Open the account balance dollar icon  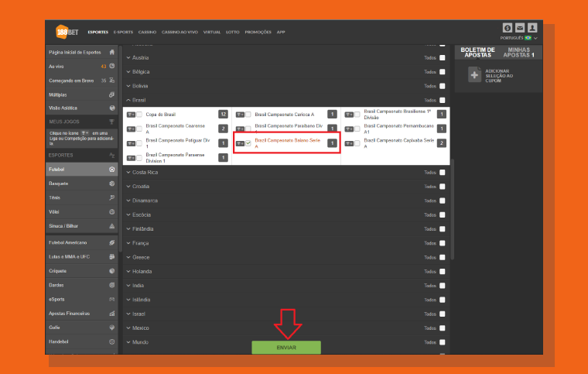[508, 28]
